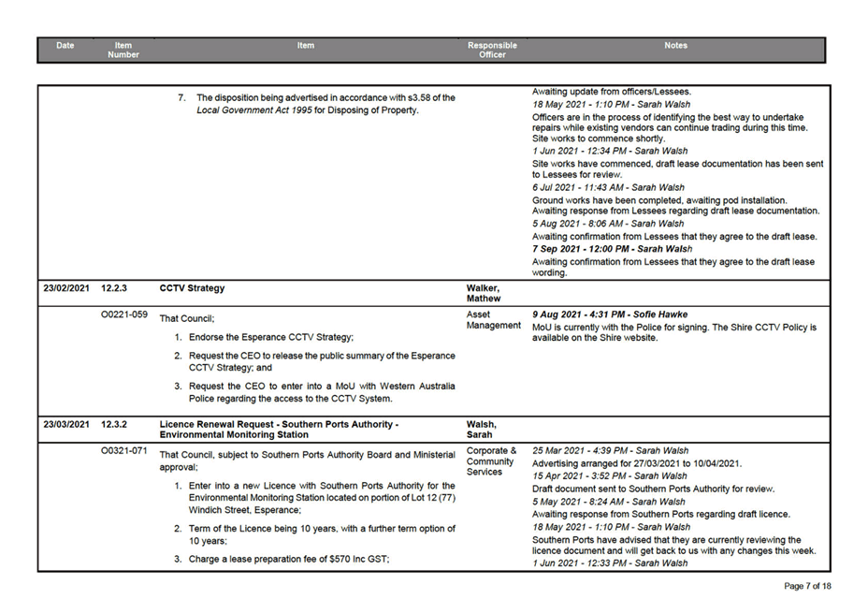Click item number 12.2.3
The width and height of the screenshot is (868, 614).
114,288
